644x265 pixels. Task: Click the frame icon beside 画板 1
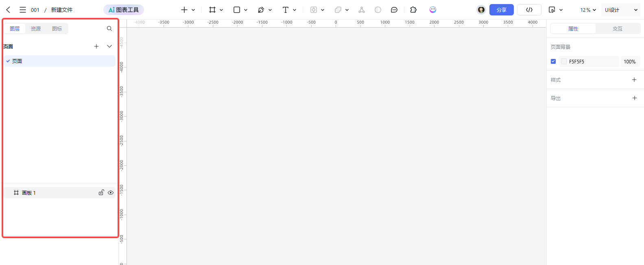(x=16, y=193)
